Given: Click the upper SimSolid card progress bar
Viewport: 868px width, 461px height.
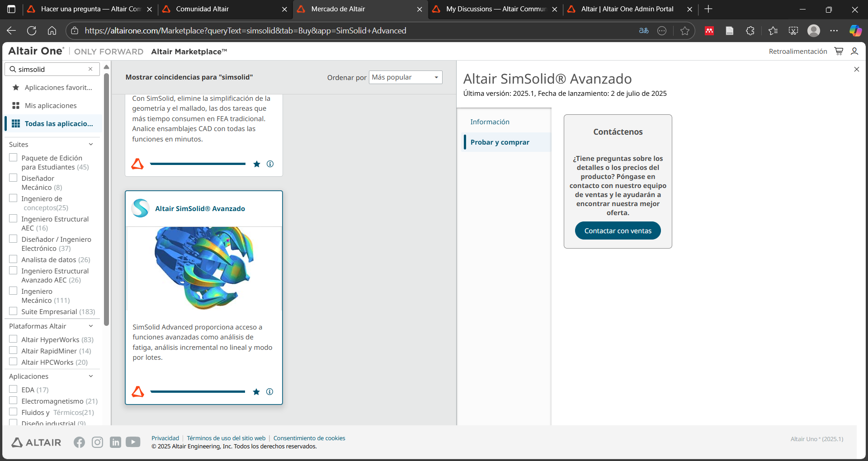Looking at the screenshot, I should (198, 164).
